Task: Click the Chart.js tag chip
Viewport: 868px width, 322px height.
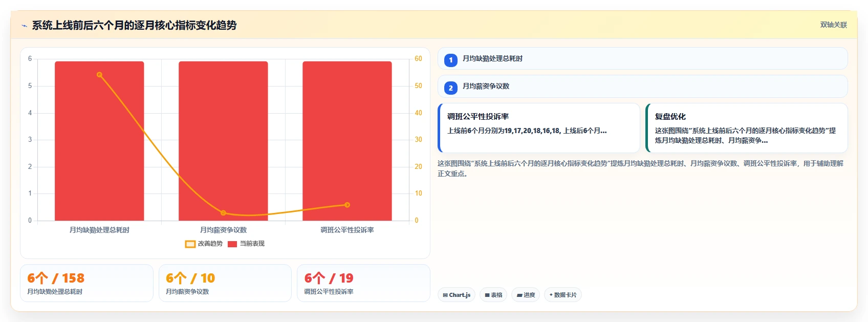Action: 457,295
